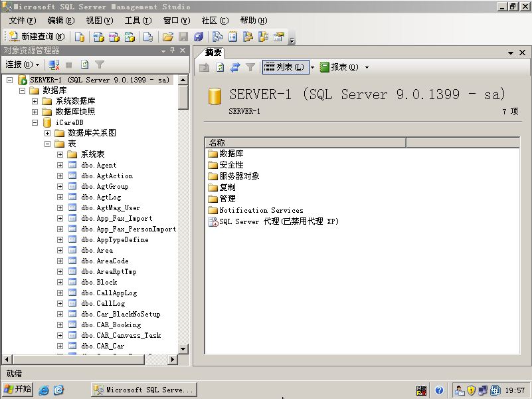
Task: Click SQL Server Mobile Query icon
Action: (x=148, y=37)
